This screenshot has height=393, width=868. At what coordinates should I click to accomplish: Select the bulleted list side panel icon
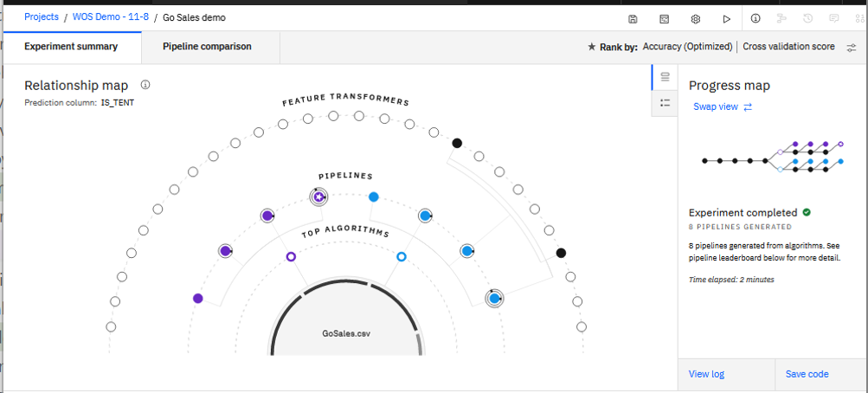pyautogui.click(x=665, y=103)
